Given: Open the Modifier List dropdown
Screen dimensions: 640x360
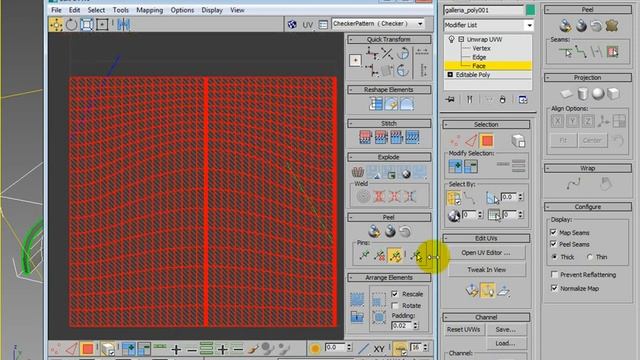Looking at the screenshot, I should 529,25.
